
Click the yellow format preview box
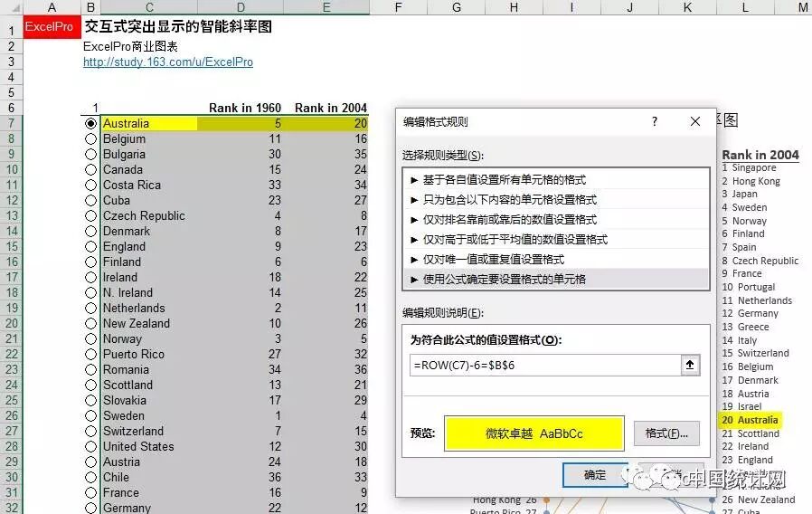point(533,433)
